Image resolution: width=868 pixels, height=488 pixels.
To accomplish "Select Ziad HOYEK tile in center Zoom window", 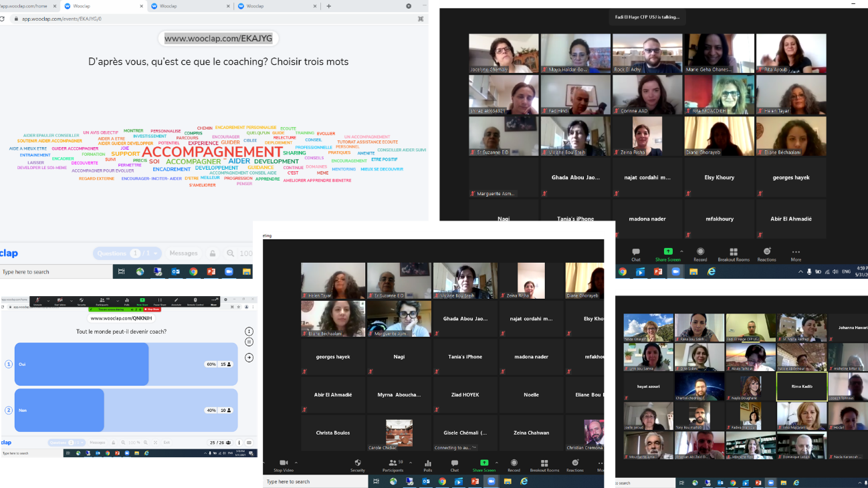I will point(465,395).
